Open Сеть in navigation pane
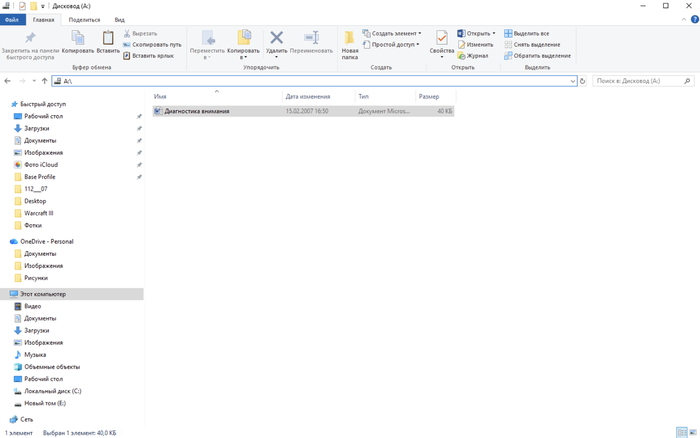This screenshot has width=700, height=438. pos(26,419)
